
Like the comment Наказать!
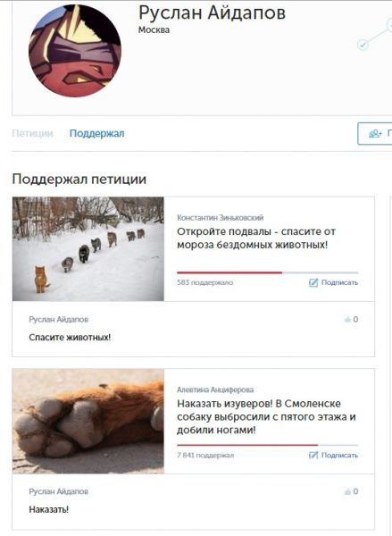(351, 491)
